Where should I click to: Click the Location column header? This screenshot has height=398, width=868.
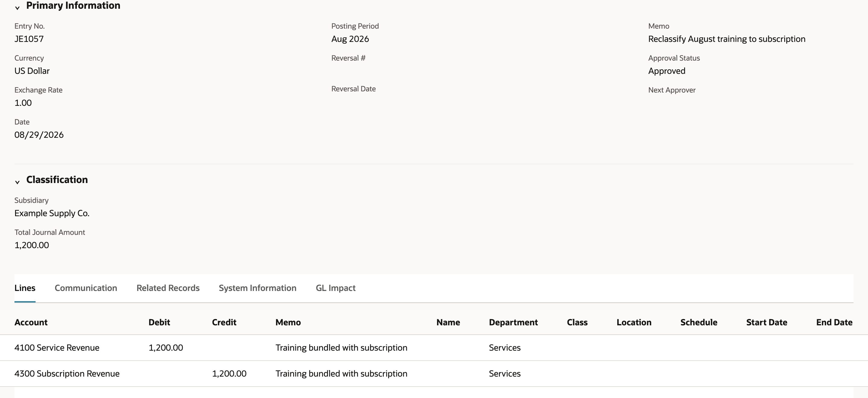pyautogui.click(x=634, y=322)
